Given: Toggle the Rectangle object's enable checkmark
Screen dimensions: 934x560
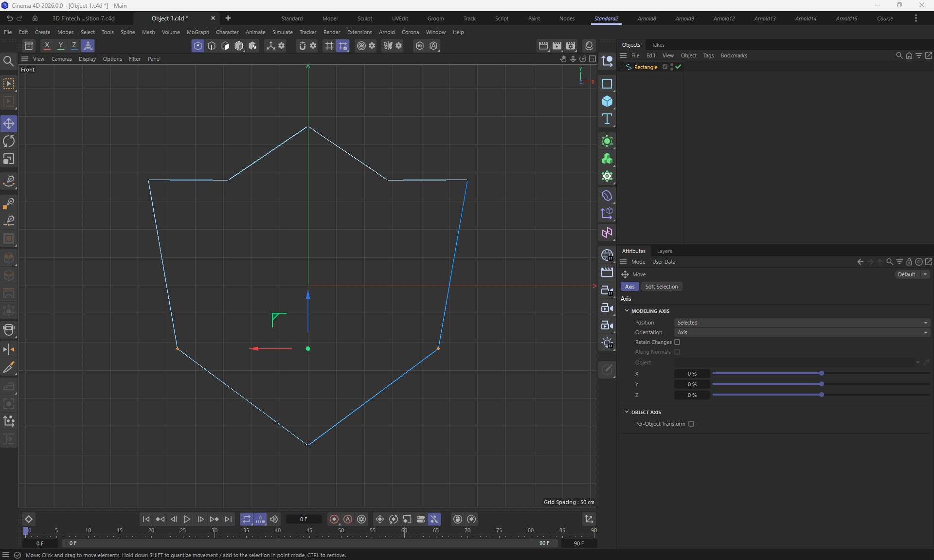Looking at the screenshot, I should click(678, 67).
